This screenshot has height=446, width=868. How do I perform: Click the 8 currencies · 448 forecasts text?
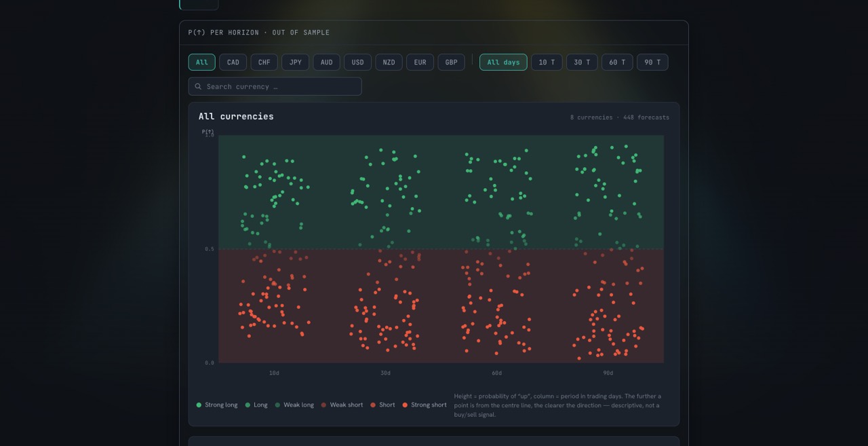click(x=619, y=117)
